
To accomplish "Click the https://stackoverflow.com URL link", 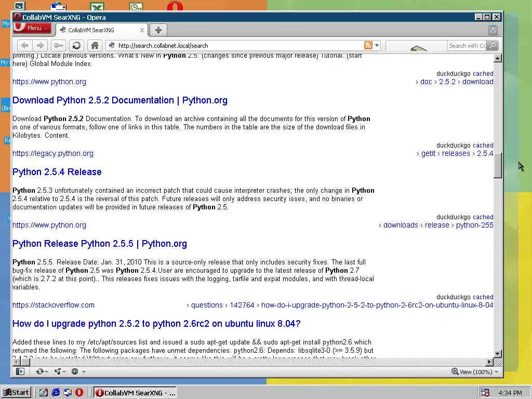I will (x=54, y=305).
